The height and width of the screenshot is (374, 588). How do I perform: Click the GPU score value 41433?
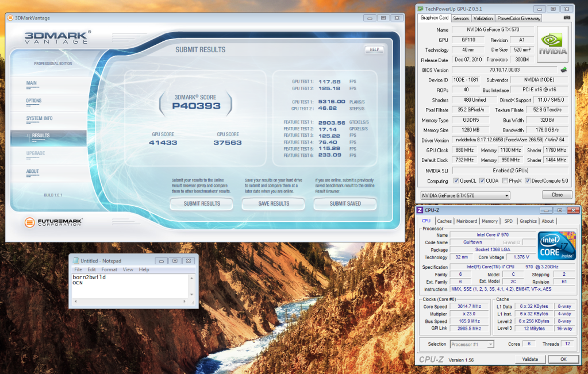tap(163, 142)
